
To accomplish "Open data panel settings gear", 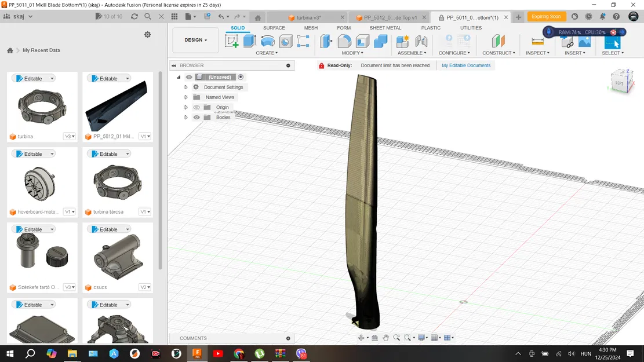I will click(x=147, y=35).
